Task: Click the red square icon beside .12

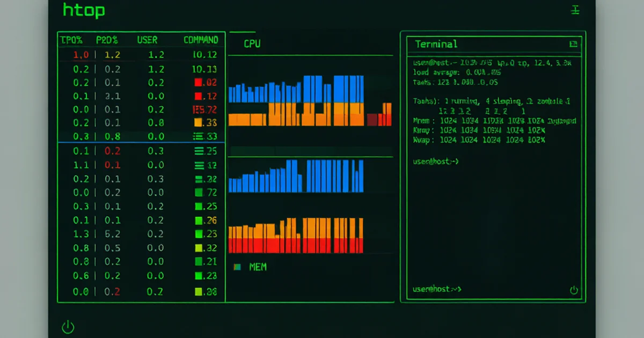Action: pos(197,96)
